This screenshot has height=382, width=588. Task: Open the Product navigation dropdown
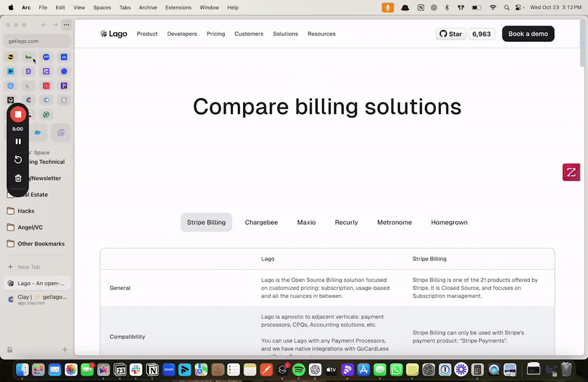(147, 34)
